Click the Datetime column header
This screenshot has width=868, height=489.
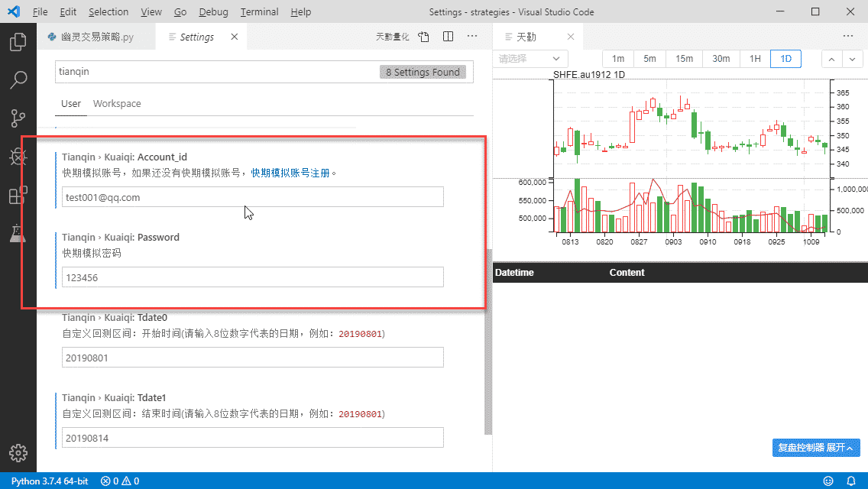coord(514,273)
